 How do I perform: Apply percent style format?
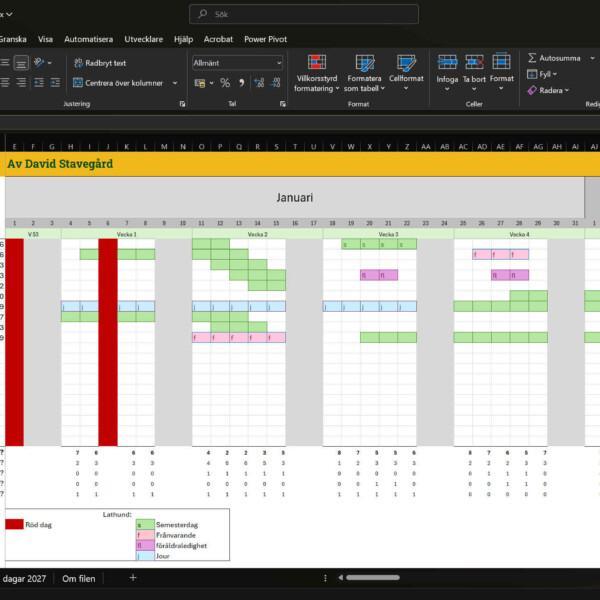click(x=225, y=83)
